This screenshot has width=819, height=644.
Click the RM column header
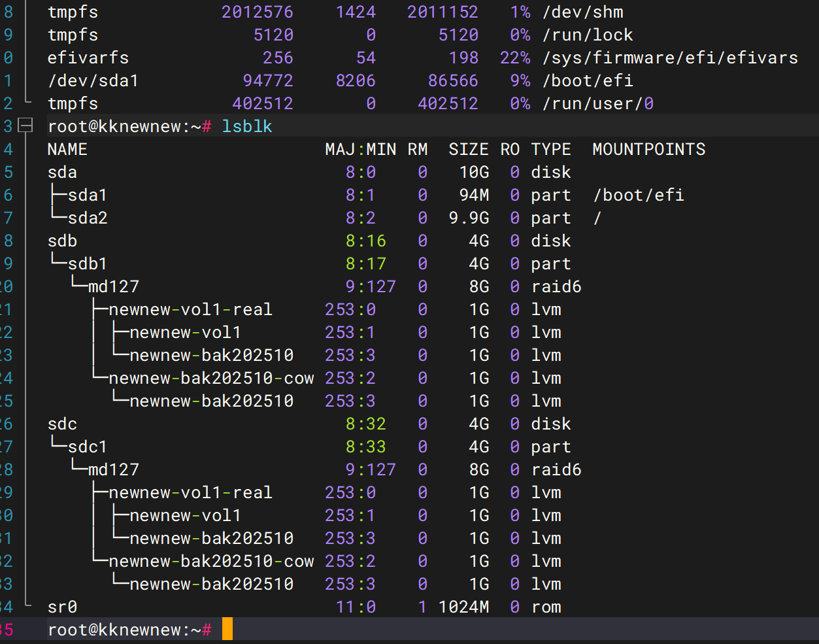(418, 149)
